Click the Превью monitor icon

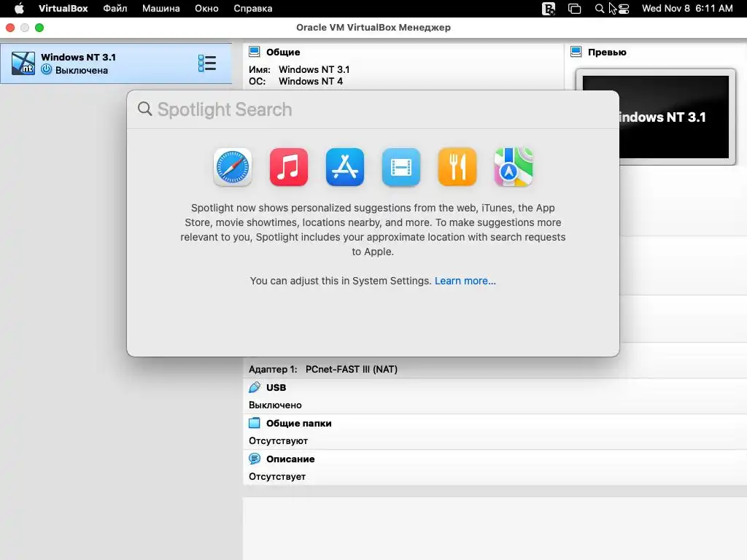[x=576, y=52]
